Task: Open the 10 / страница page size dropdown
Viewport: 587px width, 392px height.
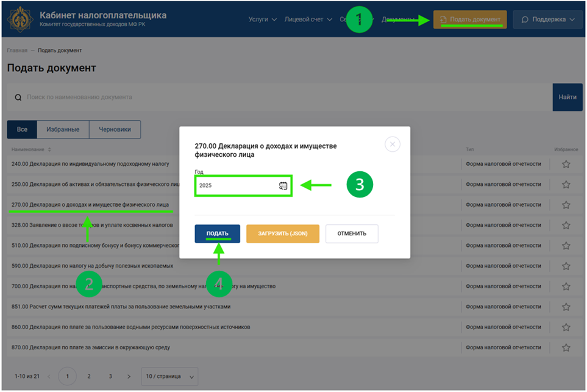Action: click(x=169, y=377)
